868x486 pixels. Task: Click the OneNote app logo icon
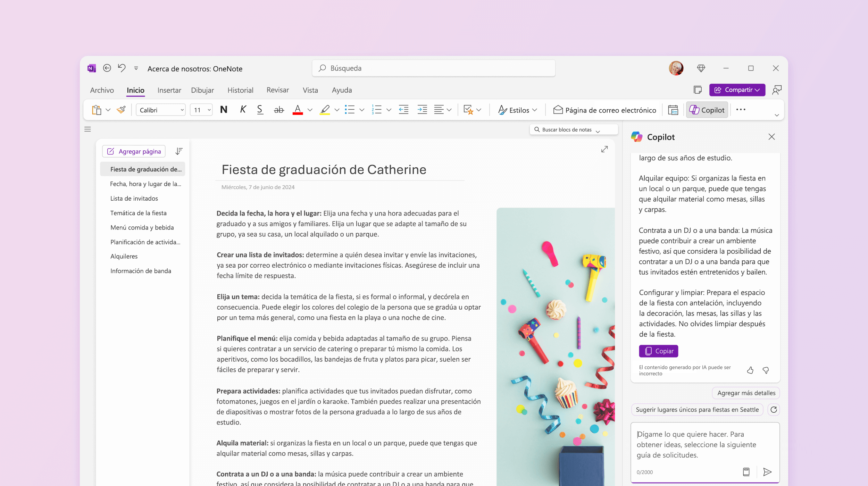[92, 68]
